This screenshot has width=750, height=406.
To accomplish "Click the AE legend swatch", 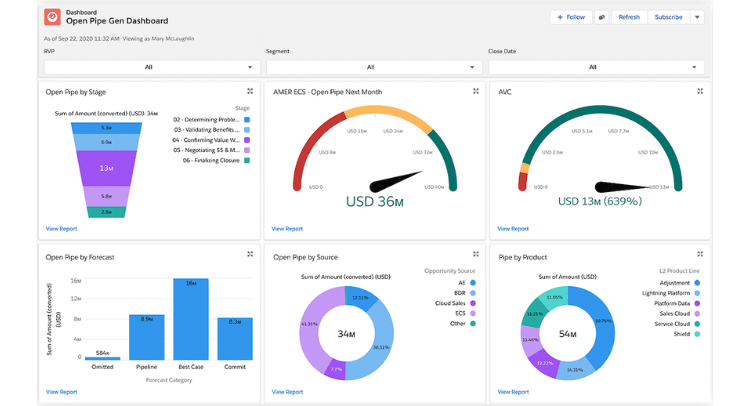I will coord(473,283).
